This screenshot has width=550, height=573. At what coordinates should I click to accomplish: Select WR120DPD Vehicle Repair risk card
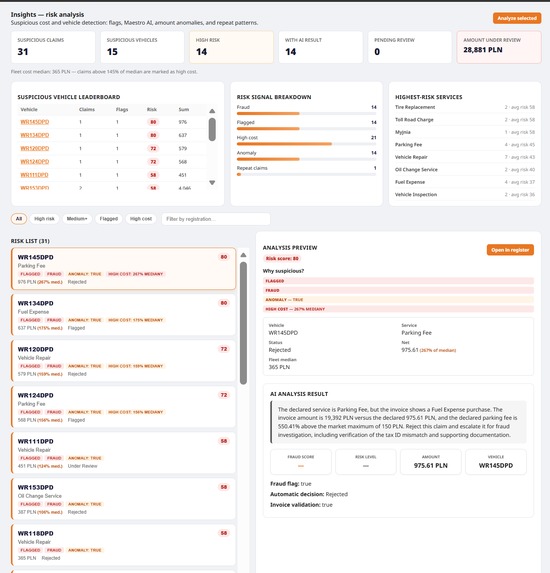124,361
